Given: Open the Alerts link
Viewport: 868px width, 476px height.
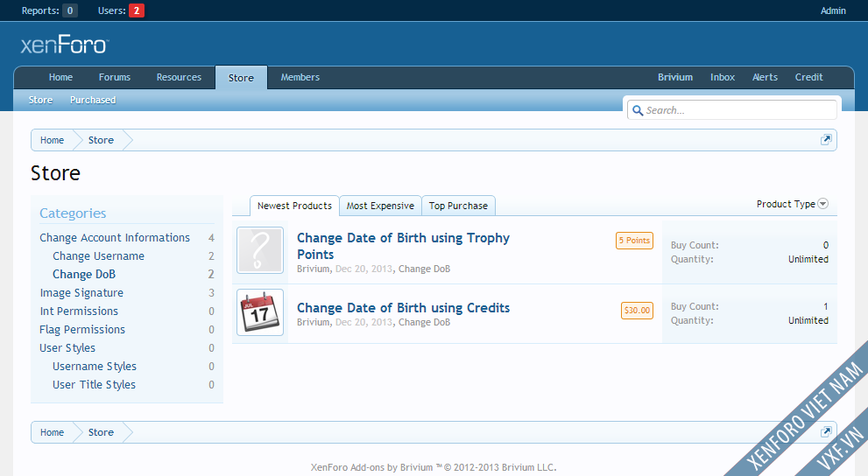Looking at the screenshot, I should tap(765, 77).
